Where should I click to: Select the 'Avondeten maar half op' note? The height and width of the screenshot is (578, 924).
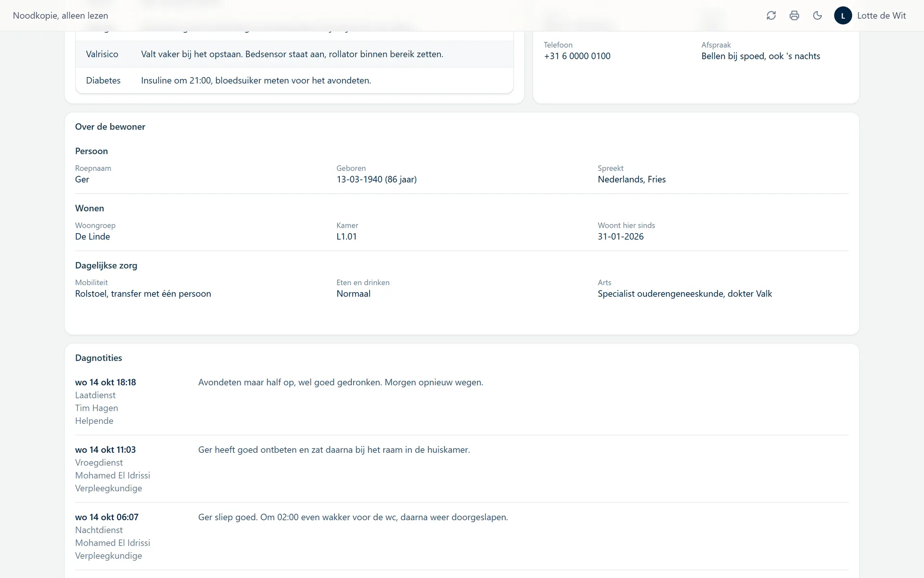click(341, 382)
